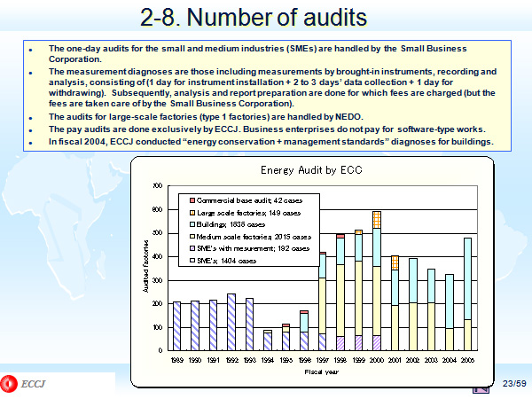Click legend text 'Commercial base audit; 42 cases'

pos(249,200)
